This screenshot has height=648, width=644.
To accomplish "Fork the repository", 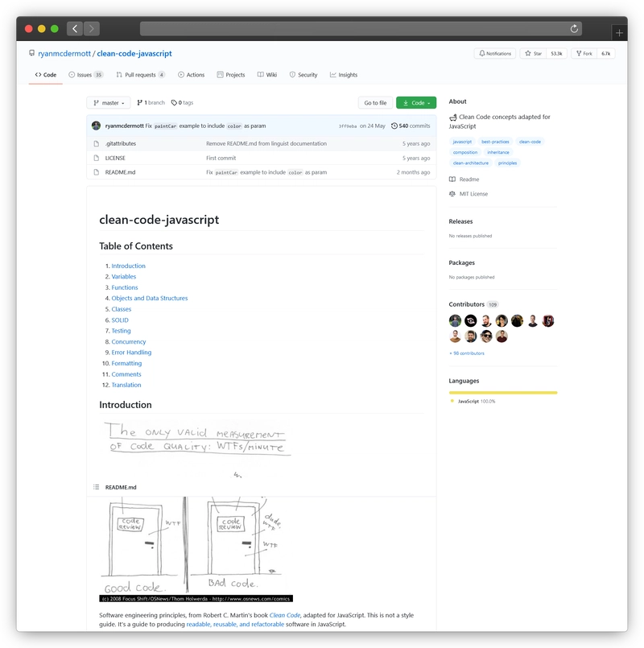I will click(x=584, y=53).
